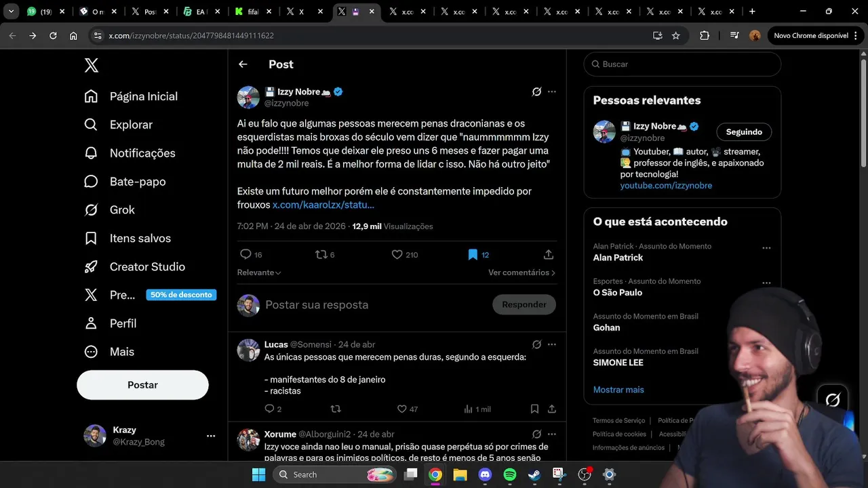Image resolution: width=868 pixels, height=488 pixels.
Task: Open Chrome extensions puzzle icon
Action: click(705, 36)
